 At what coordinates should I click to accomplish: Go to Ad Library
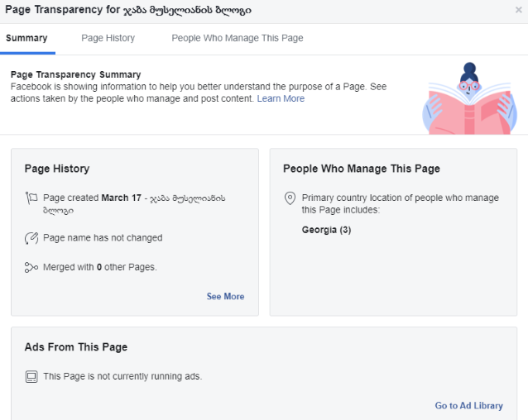[468, 406]
